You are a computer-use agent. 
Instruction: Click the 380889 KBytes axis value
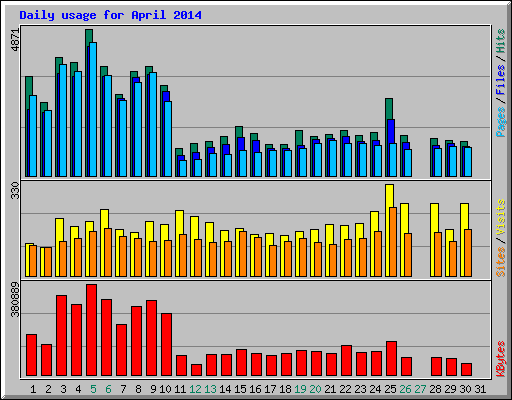[15, 299]
